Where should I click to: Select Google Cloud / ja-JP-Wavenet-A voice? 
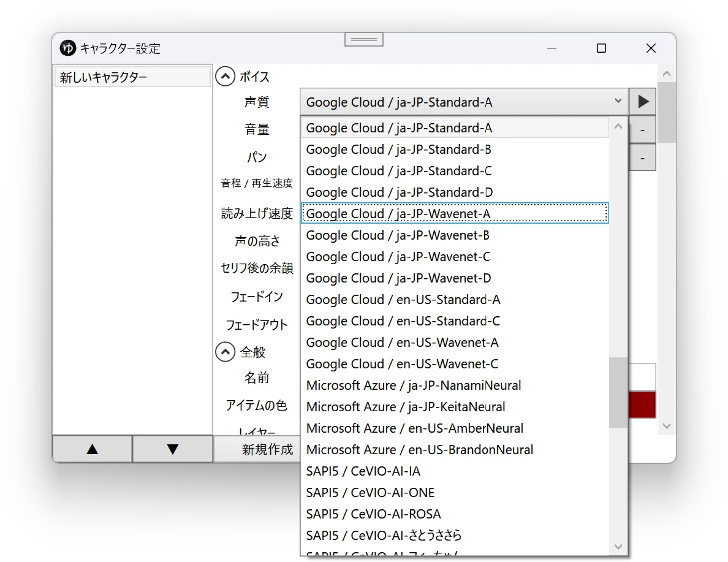coord(455,214)
